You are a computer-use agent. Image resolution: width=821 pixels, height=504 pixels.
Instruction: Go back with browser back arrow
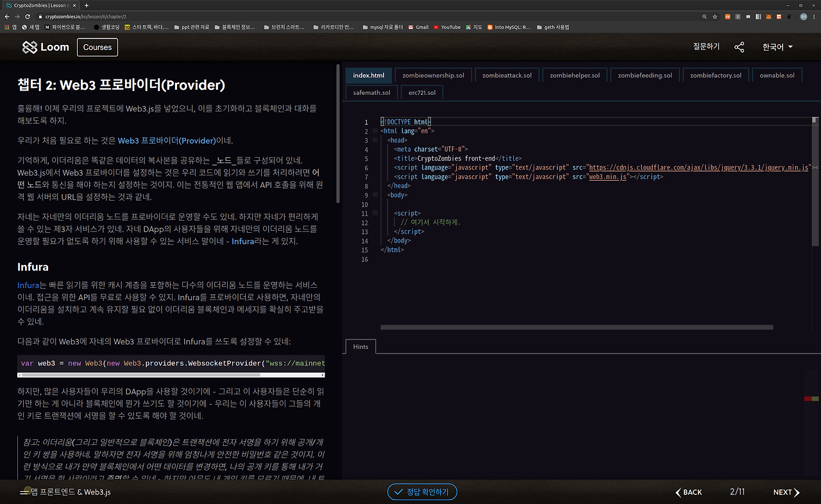[x=6, y=16]
